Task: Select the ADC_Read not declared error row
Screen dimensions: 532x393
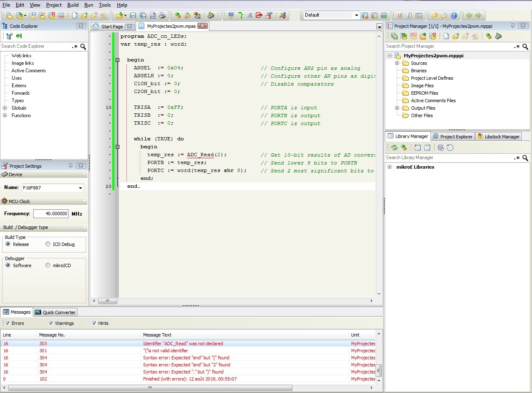Action: (183, 344)
